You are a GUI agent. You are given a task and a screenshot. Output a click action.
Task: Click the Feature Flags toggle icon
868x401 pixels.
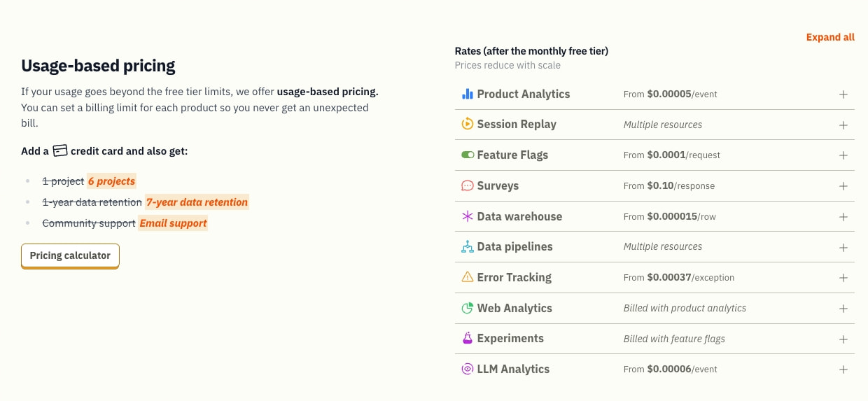467,155
